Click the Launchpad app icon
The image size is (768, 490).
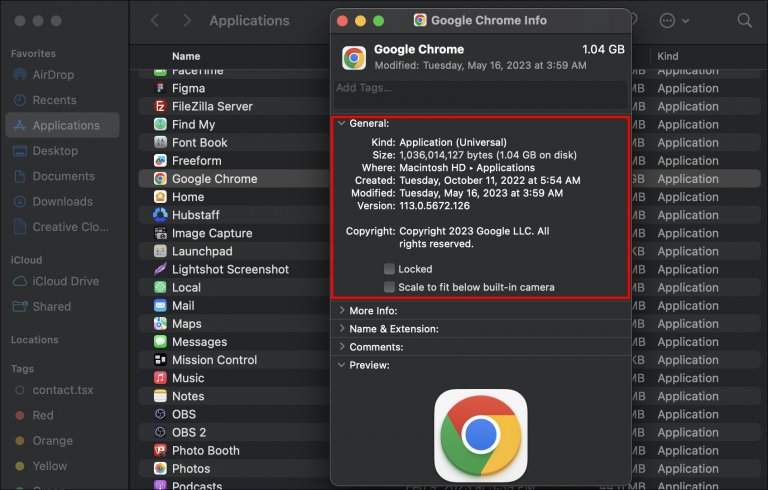pos(160,252)
